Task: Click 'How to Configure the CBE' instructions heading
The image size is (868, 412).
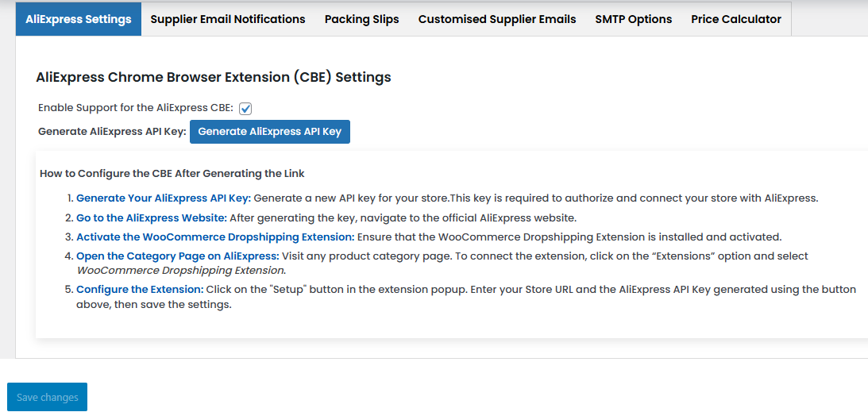Action: [172, 173]
